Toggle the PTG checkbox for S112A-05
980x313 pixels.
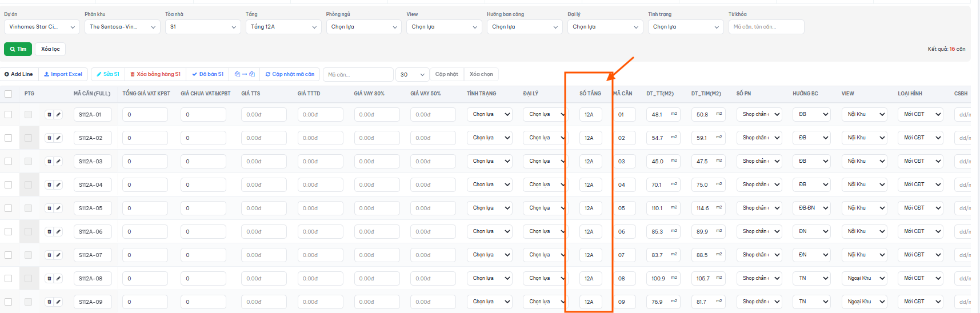28,208
